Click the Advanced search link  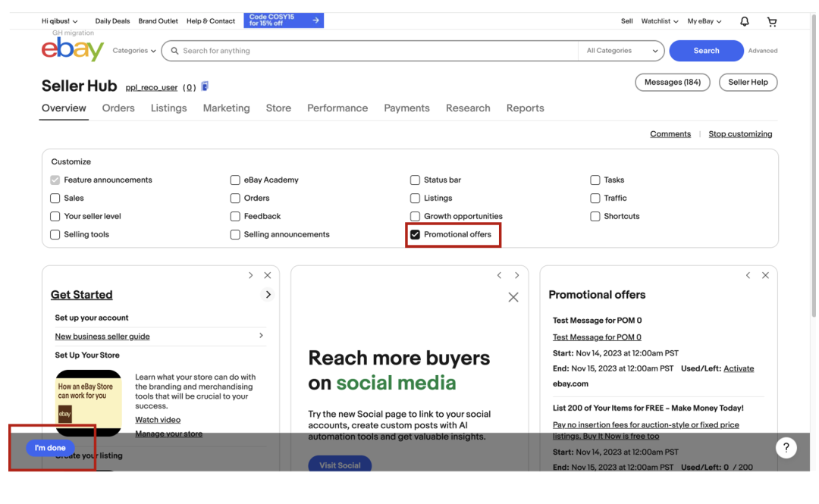coord(763,51)
